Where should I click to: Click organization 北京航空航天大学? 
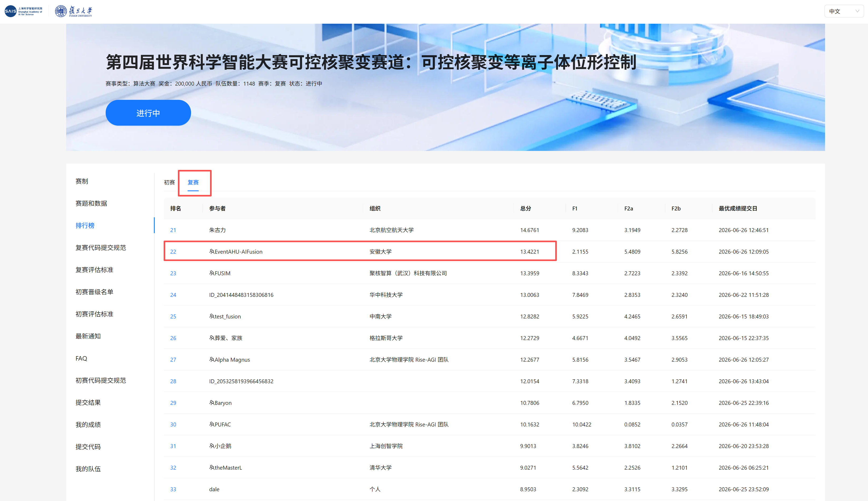click(x=391, y=230)
